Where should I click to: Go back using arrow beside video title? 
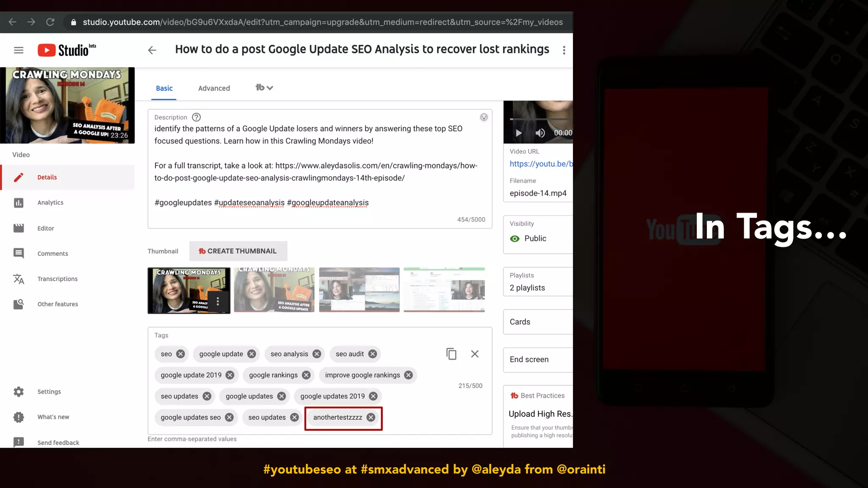(152, 50)
